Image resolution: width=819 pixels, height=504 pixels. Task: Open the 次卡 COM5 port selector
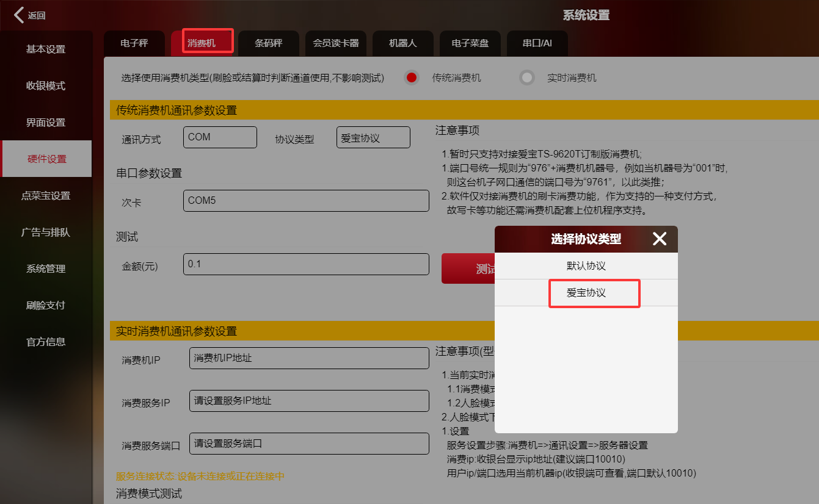click(305, 201)
